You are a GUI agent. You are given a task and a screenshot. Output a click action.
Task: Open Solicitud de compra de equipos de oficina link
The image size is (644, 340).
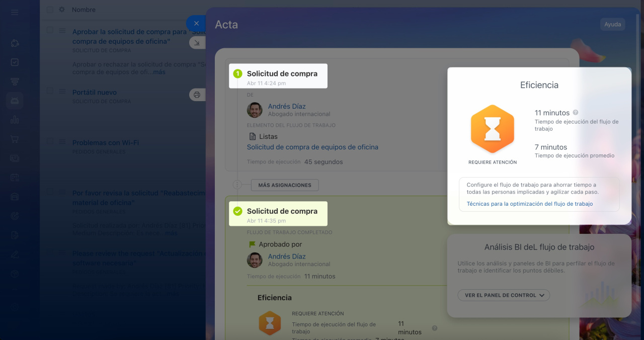(312, 147)
